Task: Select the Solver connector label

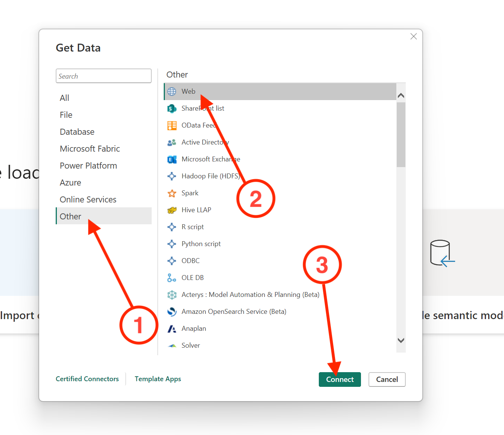Action: (190, 345)
